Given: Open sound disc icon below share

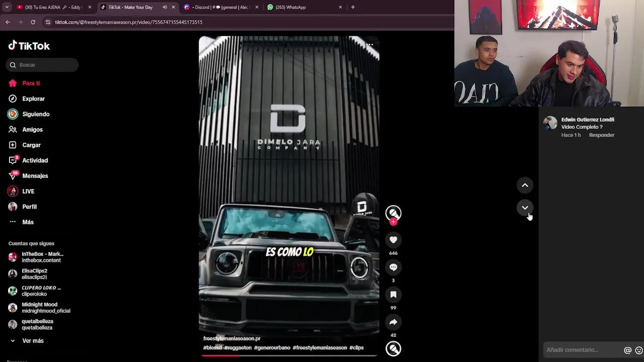Looking at the screenshot, I should click(393, 348).
